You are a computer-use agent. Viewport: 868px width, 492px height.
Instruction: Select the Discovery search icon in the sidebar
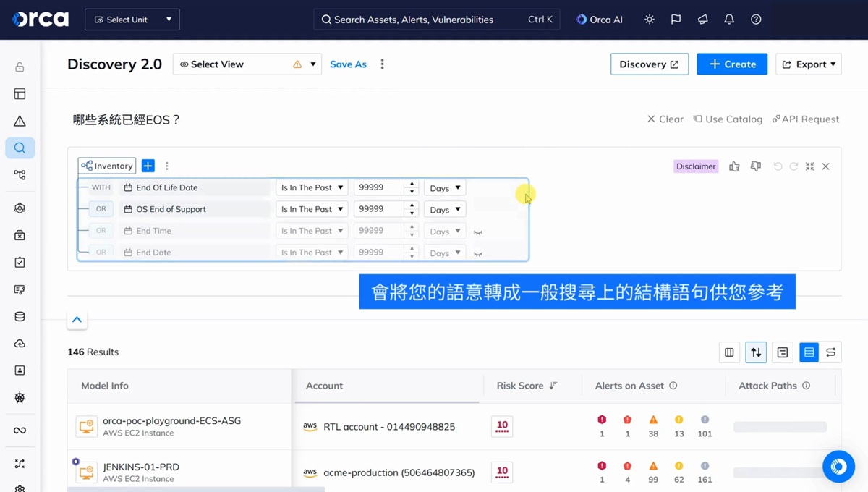tap(20, 148)
